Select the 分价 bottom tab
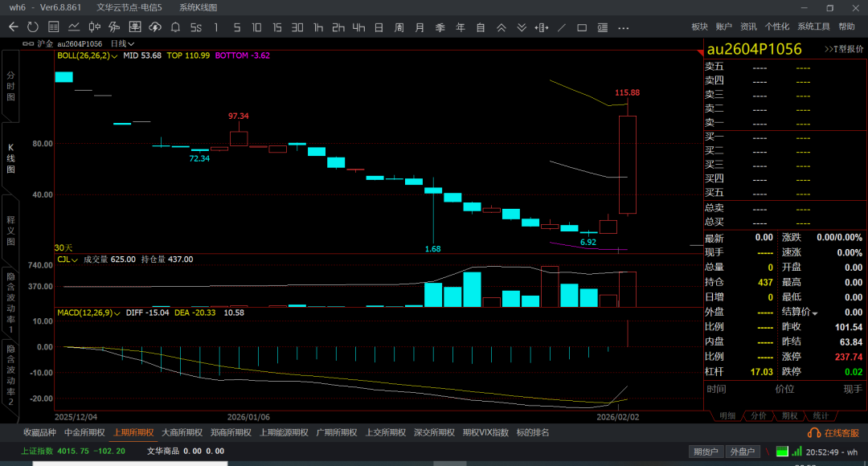Screen dimensions: 868x466 (x=758, y=415)
